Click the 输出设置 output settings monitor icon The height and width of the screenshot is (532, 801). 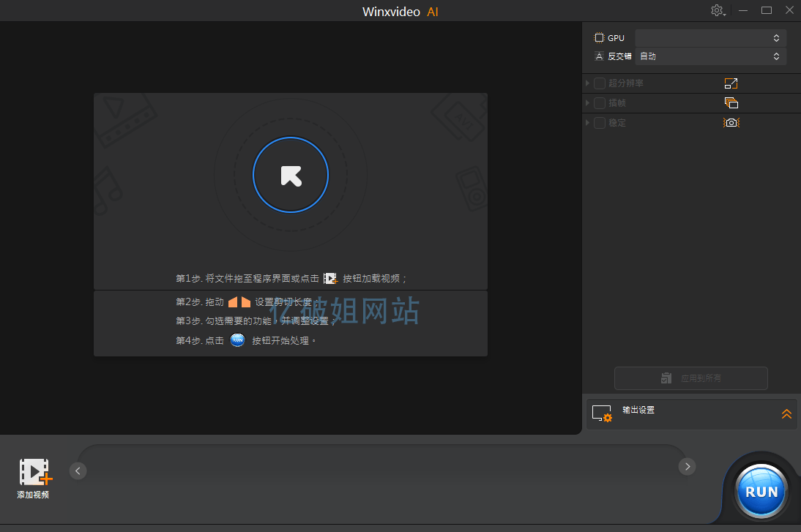pyautogui.click(x=601, y=413)
